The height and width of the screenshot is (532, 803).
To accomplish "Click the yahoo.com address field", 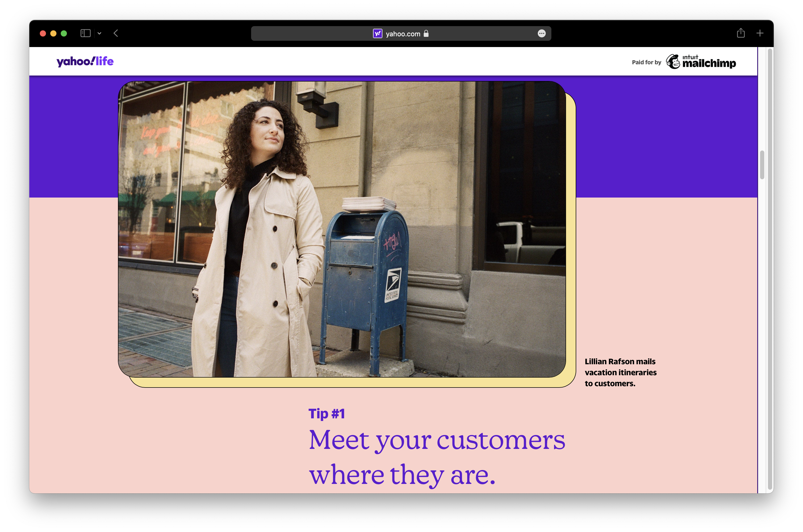I will point(403,34).
